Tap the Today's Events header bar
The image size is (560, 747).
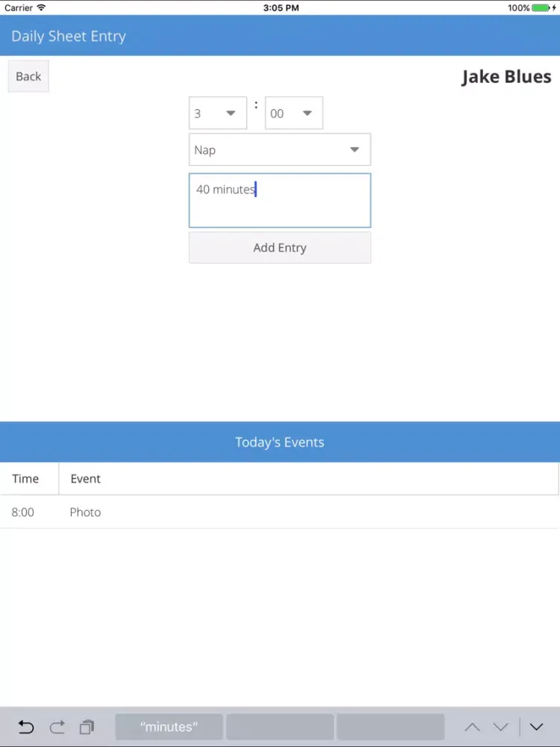[279, 442]
